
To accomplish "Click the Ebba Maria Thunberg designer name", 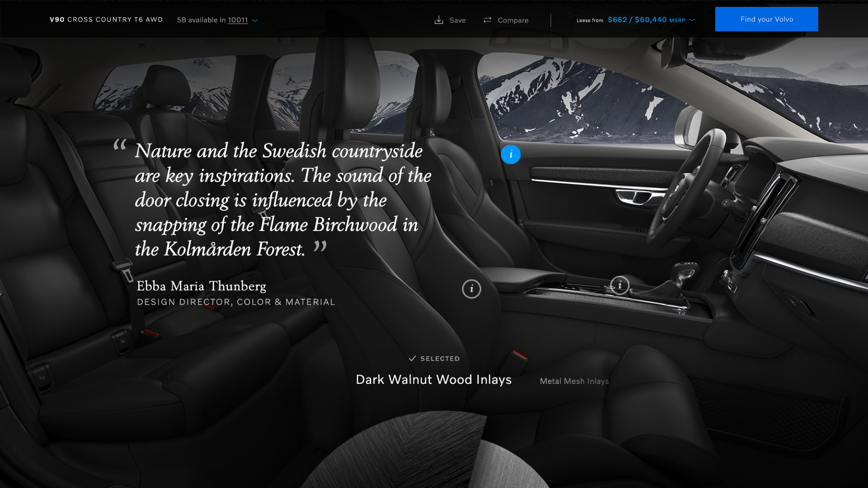I will [x=201, y=286].
